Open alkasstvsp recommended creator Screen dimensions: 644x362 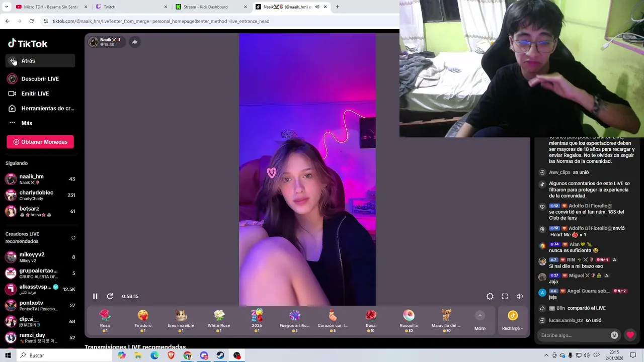pyautogui.click(x=40, y=289)
